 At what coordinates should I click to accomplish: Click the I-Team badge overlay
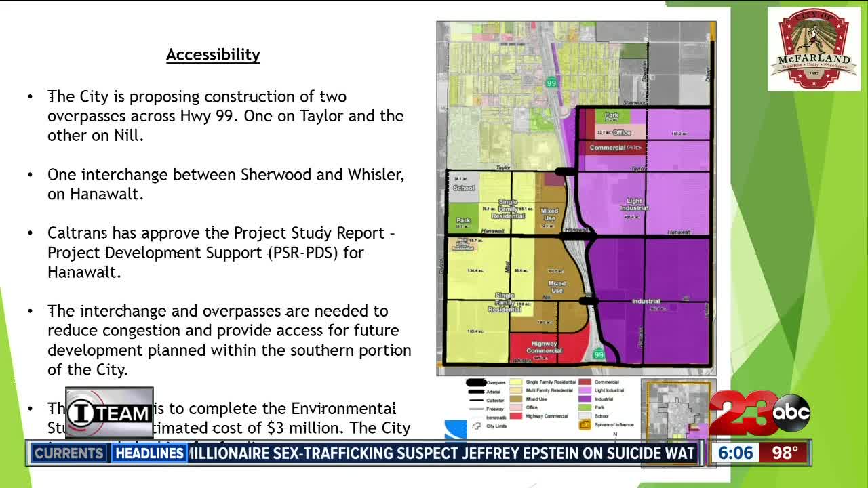pyautogui.click(x=109, y=412)
